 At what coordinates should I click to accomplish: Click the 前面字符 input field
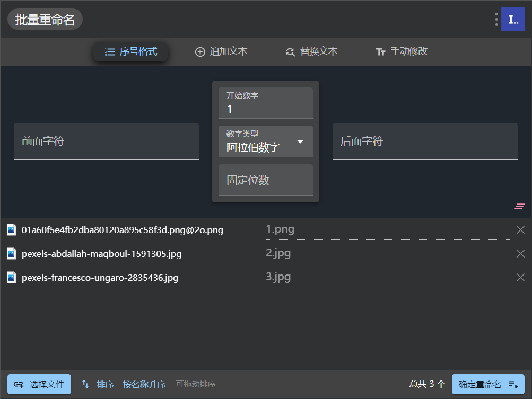pos(106,141)
